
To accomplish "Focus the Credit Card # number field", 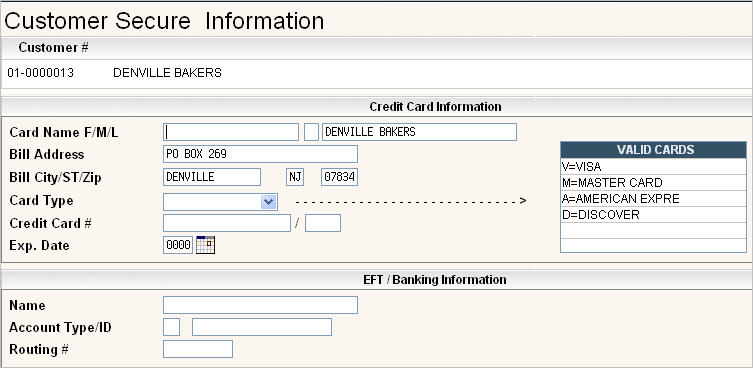I will point(227,223).
